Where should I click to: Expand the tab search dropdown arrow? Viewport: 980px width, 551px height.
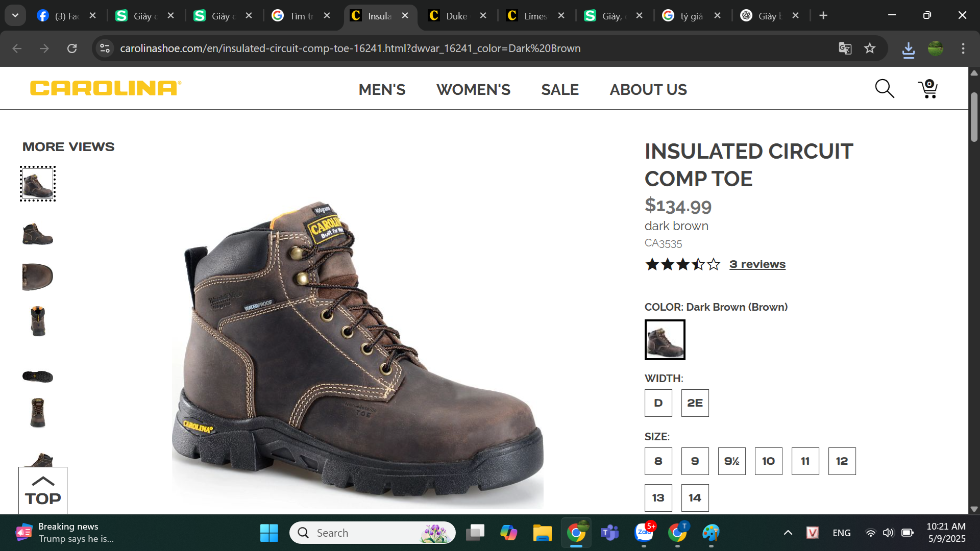tap(15, 15)
